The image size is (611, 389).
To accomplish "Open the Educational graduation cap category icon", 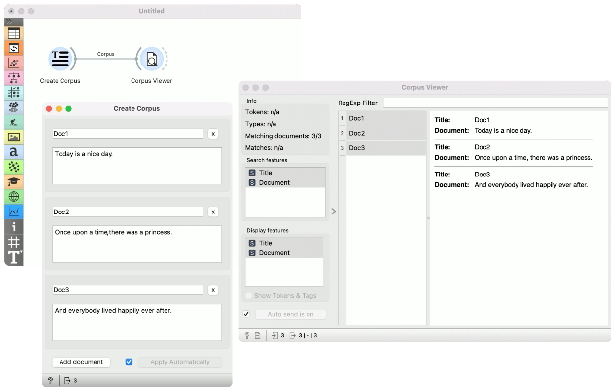I will [x=14, y=182].
